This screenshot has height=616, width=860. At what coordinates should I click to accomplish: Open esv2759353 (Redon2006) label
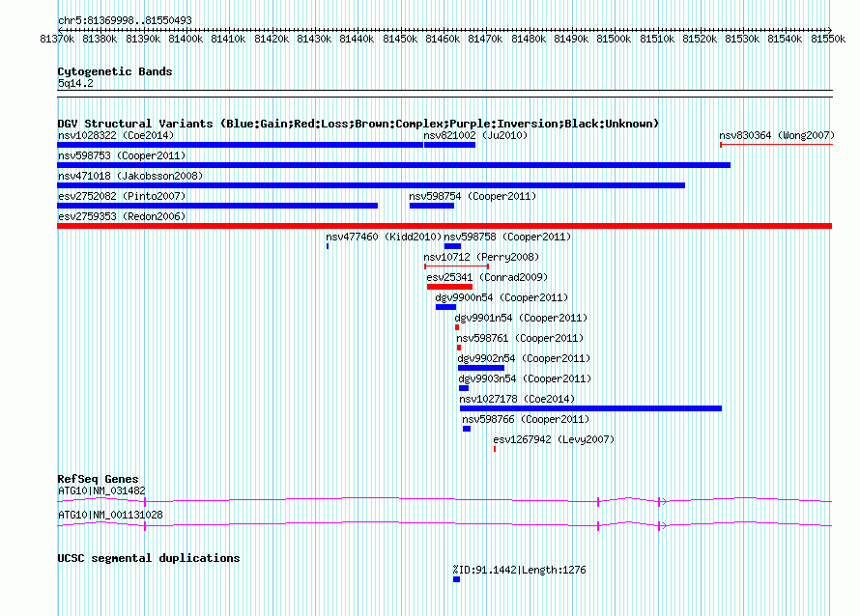tap(122, 216)
